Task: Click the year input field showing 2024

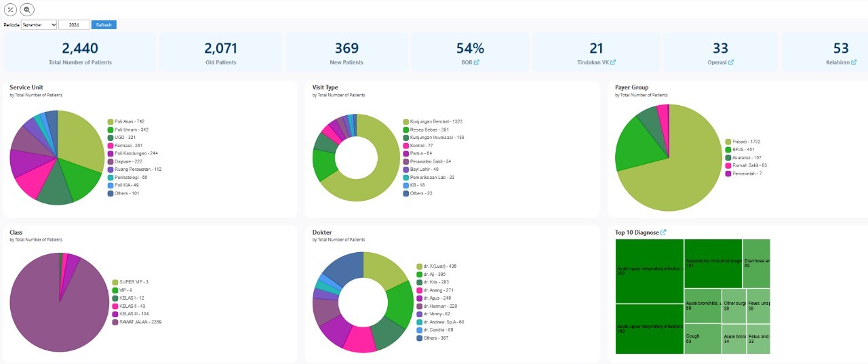Action: (x=74, y=25)
